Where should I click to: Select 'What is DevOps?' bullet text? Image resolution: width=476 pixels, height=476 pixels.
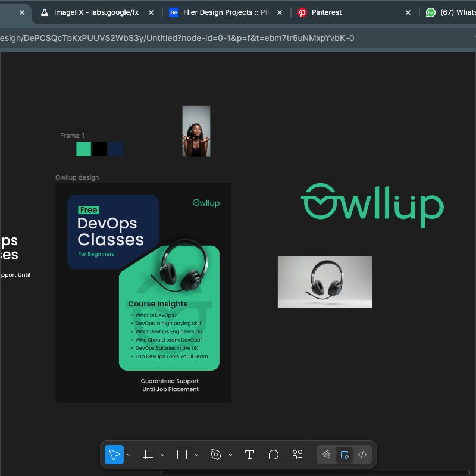tap(156, 315)
